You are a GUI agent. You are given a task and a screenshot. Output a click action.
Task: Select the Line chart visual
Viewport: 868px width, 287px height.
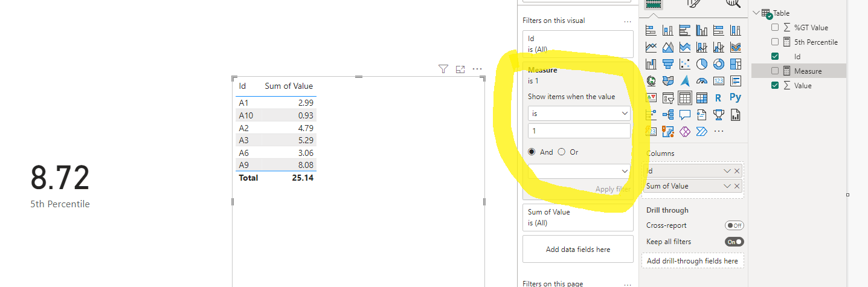(x=651, y=47)
